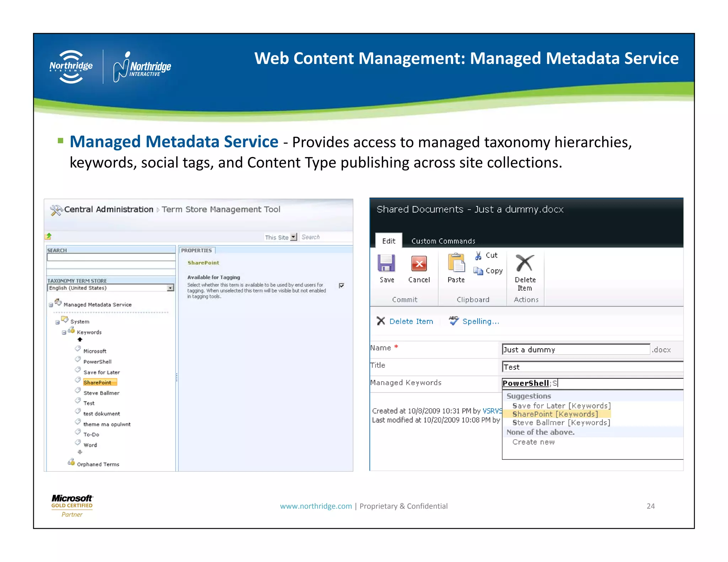Switch to the Edit ribbon tab
728x562 pixels.
click(389, 241)
